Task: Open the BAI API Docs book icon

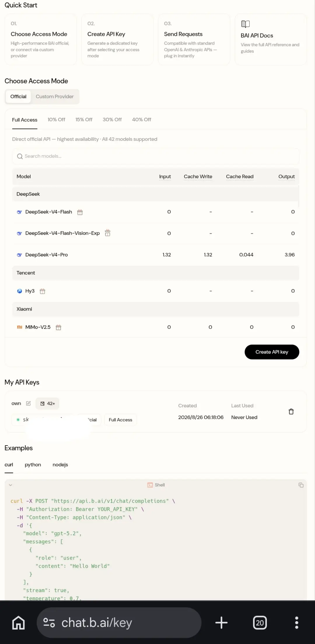Action: (x=245, y=24)
